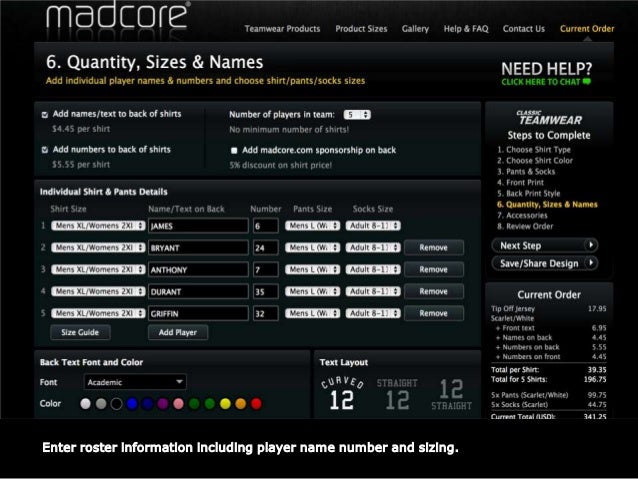Click the BRYANT name field

tap(198, 248)
